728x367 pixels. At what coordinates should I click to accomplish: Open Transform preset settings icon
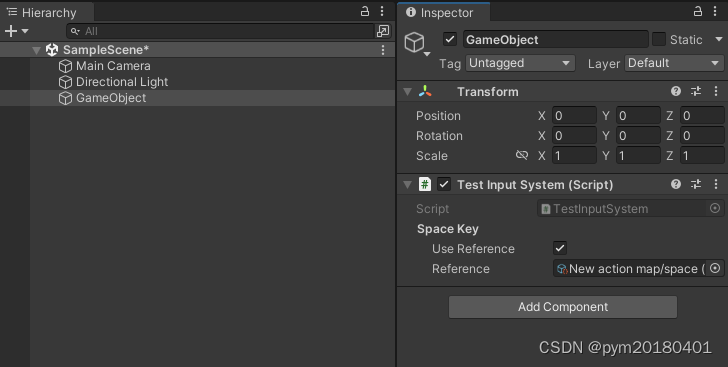pos(696,91)
